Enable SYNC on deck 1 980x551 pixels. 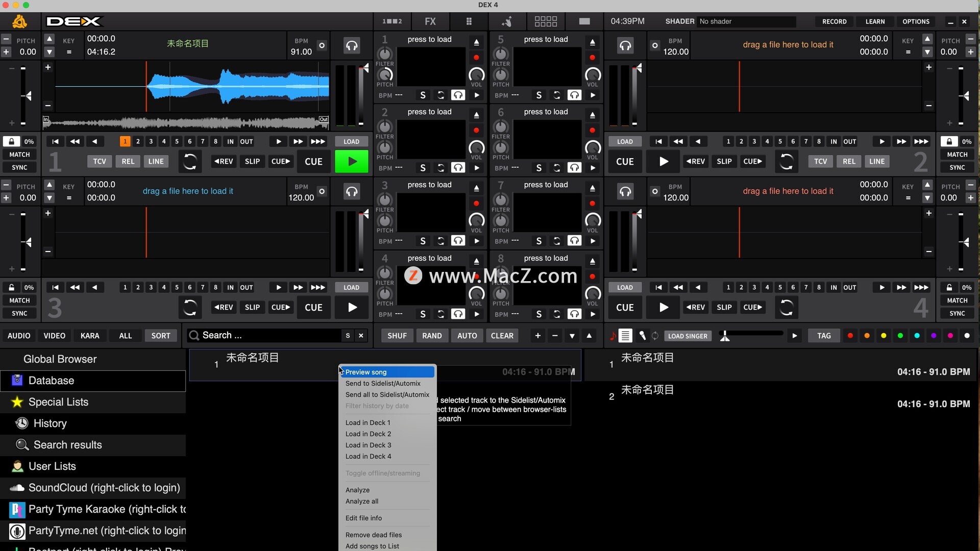(19, 167)
